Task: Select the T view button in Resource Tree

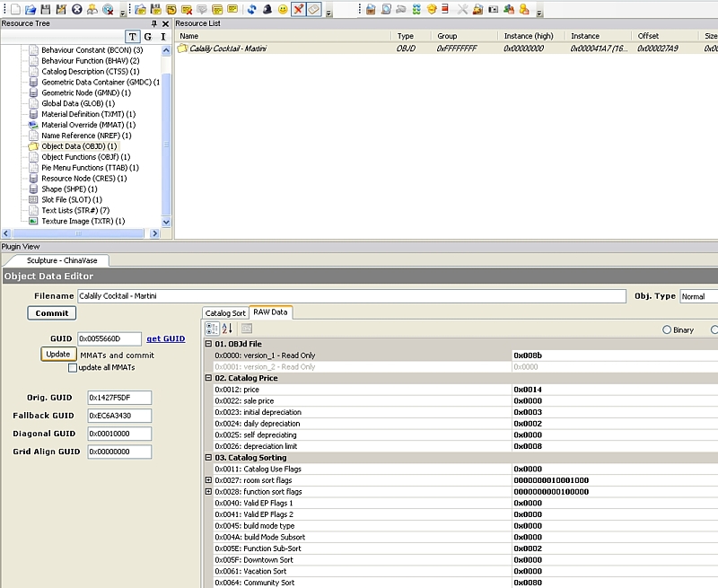Action: 133,37
